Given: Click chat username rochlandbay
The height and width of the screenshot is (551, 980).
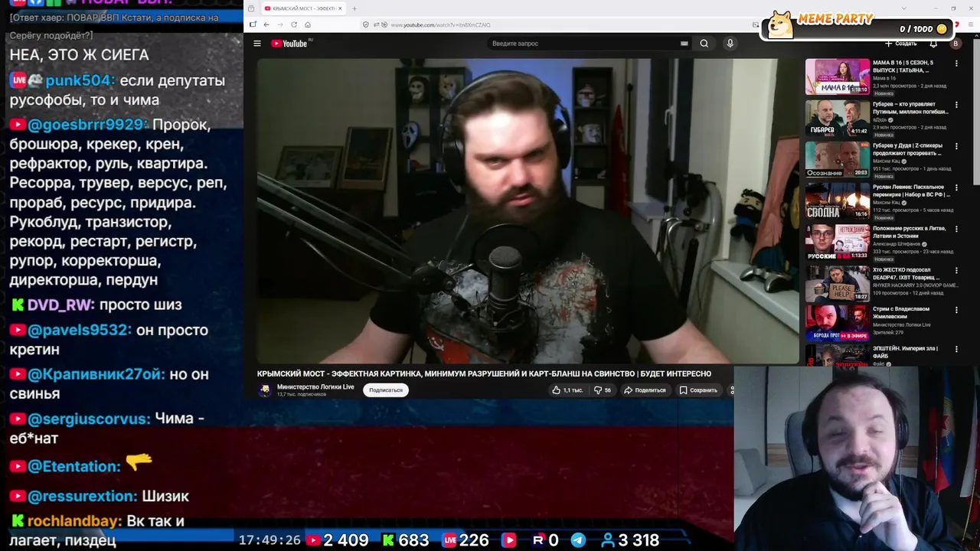Looking at the screenshot, I should click(74, 521).
